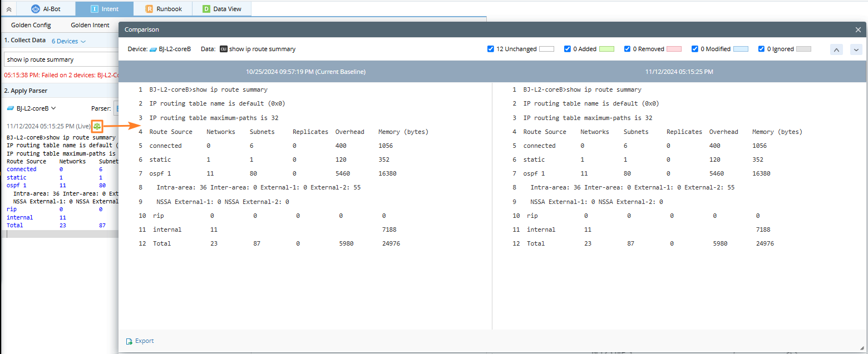Click the Runbook R icon
Viewport: 868px width, 354px height.
point(149,9)
